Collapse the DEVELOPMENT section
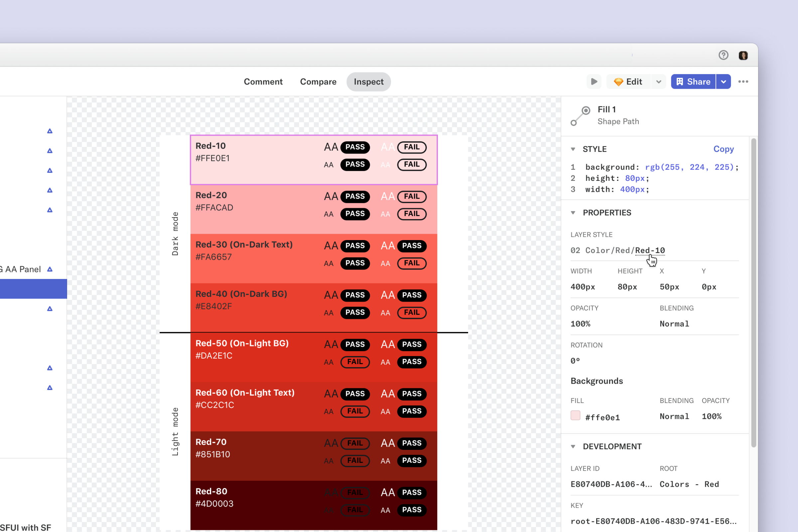 pyautogui.click(x=573, y=447)
